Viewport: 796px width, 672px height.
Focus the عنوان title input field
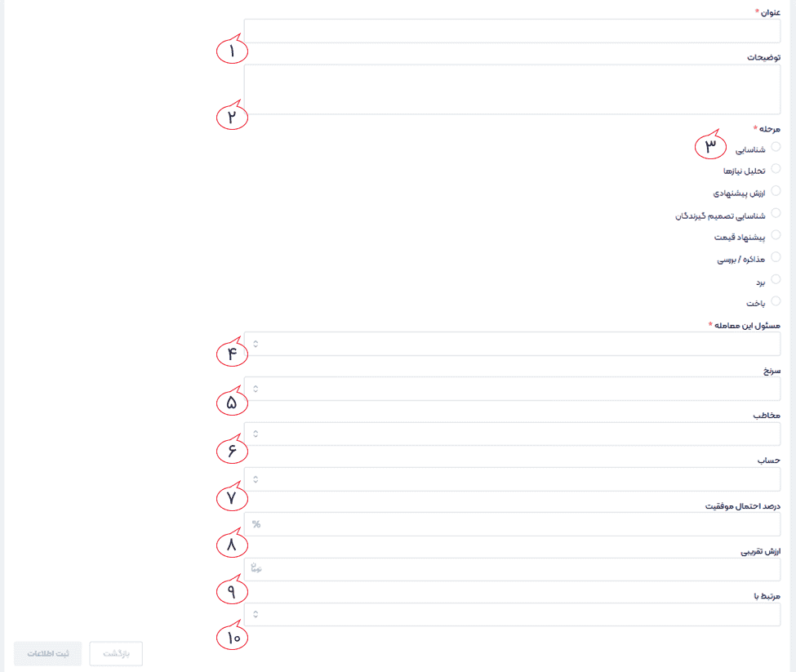pyautogui.click(x=512, y=31)
